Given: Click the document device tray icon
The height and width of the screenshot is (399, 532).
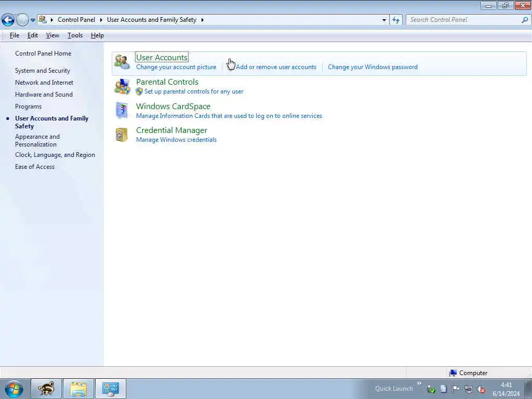Looking at the screenshot, I should (x=444, y=389).
